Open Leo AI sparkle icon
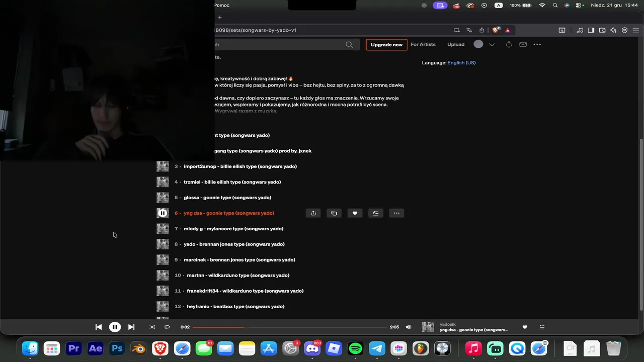 click(613, 30)
